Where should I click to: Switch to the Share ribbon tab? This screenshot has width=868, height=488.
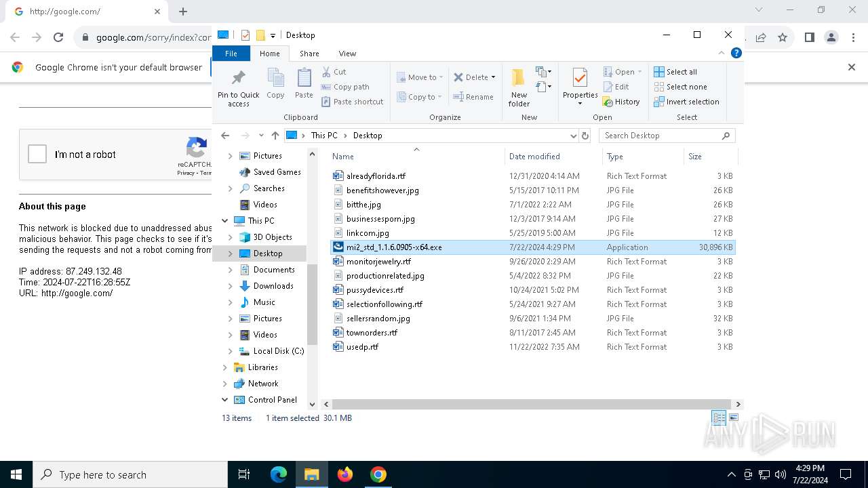point(309,54)
